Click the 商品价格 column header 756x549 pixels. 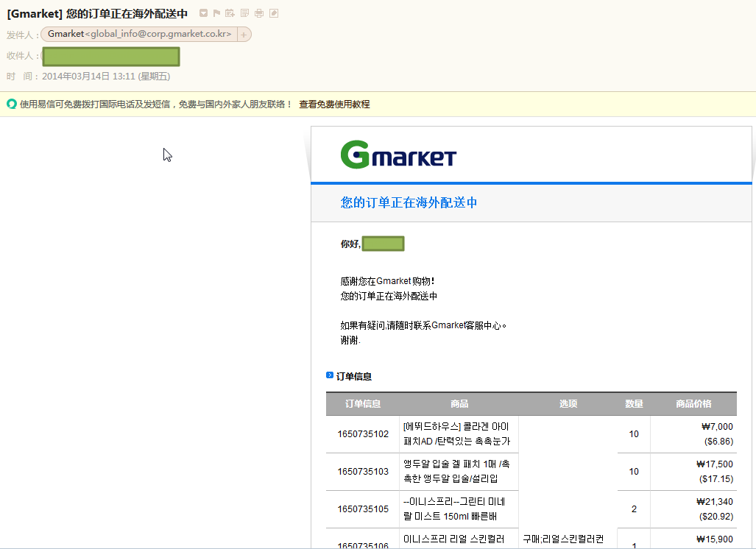coord(693,404)
